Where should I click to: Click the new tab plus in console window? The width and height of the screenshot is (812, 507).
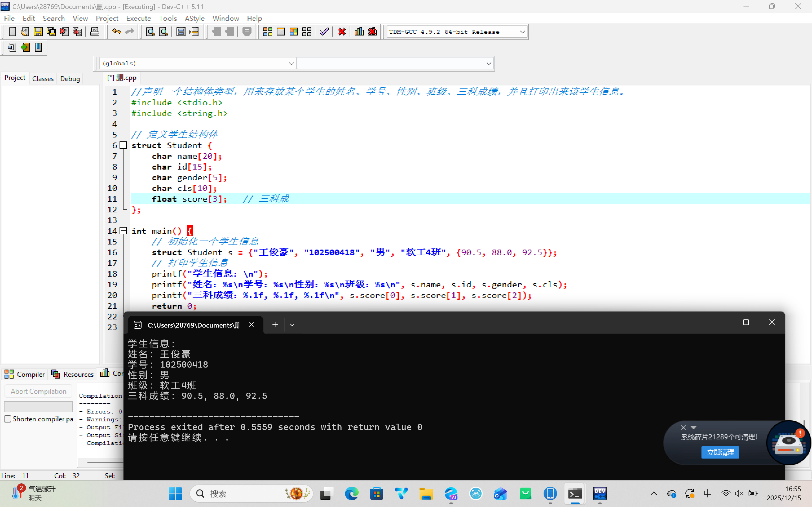tap(275, 324)
